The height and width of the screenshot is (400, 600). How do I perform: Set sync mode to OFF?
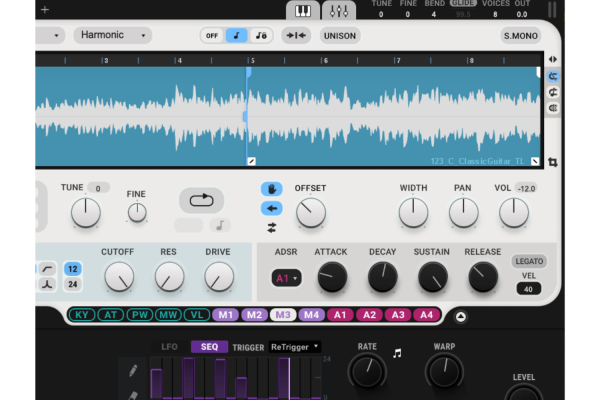click(211, 35)
